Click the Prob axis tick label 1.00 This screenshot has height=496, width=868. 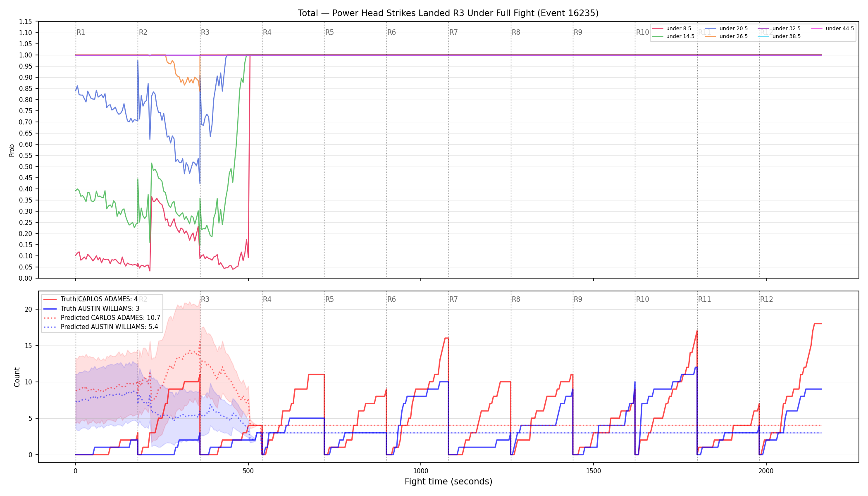tap(26, 55)
